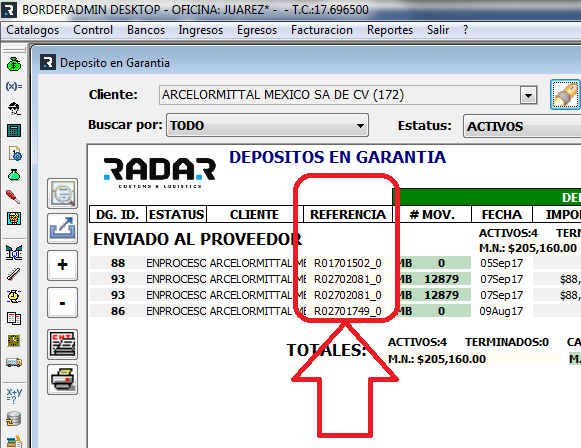Expand the Cliente dropdown arrow
Screen dimensions: 581x448
click(x=528, y=96)
